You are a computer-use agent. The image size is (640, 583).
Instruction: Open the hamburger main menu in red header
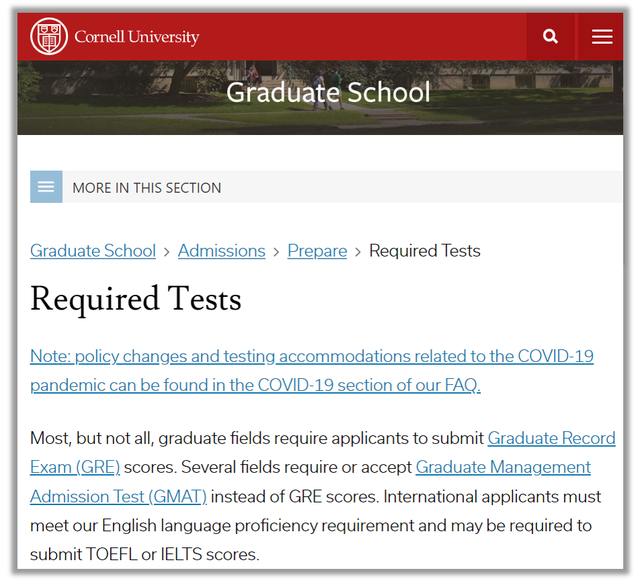[602, 36]
